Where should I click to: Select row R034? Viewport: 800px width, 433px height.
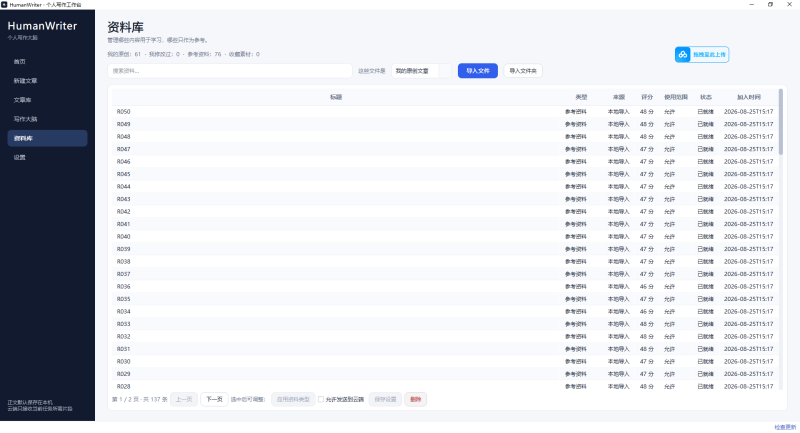click(x=445, y=312)
